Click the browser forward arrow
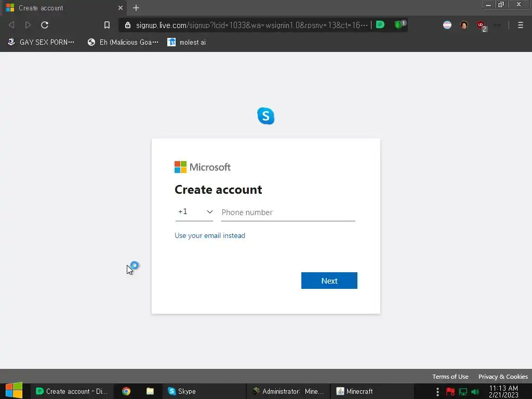Viewport: 532px width, 399px height. pos(28,25)
